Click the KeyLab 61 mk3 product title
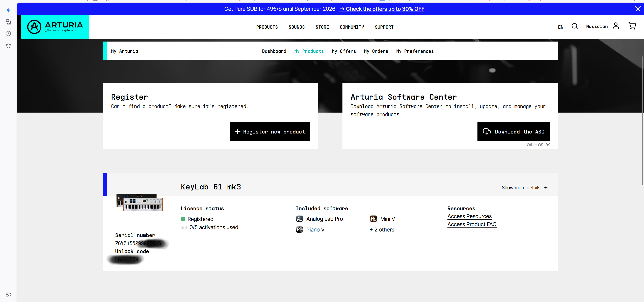The height and width of the screenshot is (302, 644). coord(211,187)
